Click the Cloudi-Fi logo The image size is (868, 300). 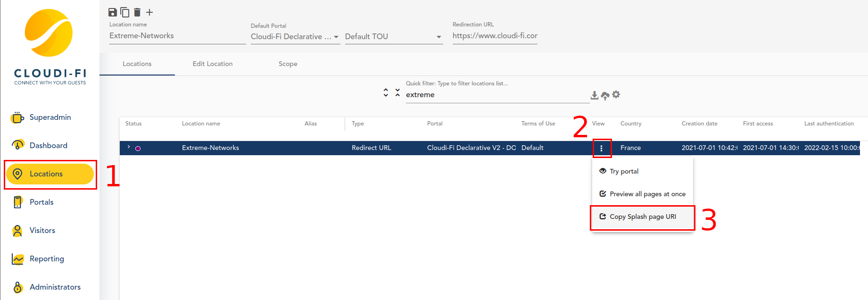[50, 47]
